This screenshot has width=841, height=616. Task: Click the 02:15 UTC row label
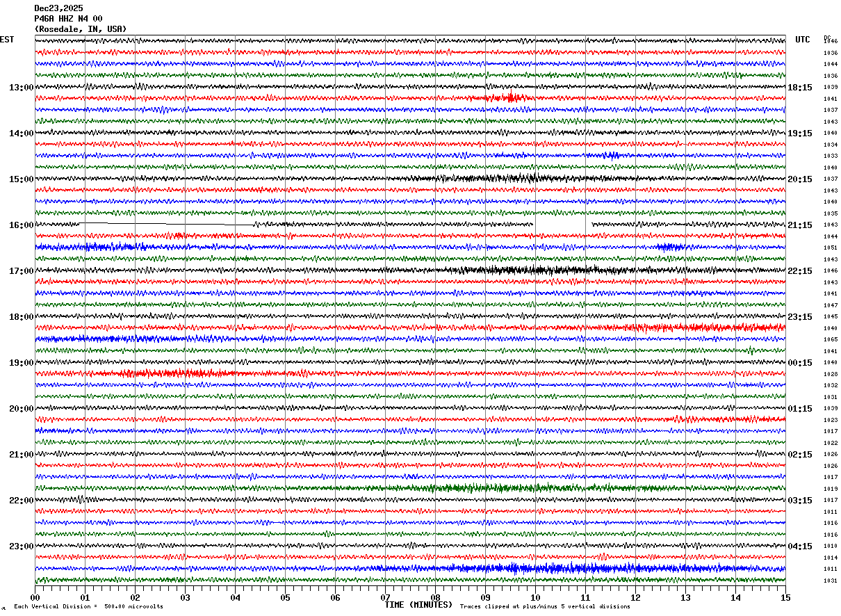click(x=800, y=455)
